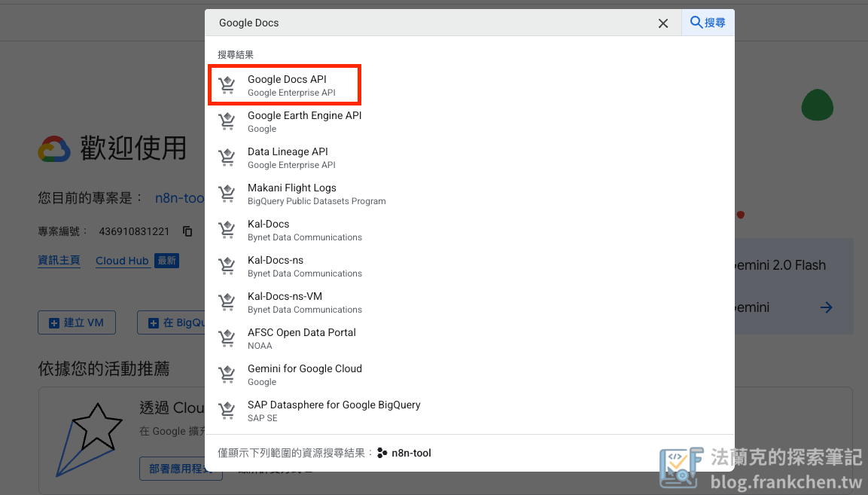This screenshot has width=868, height=495.
Task: Click the cart icon beside SAP Datasphere result
Action: 227,411
